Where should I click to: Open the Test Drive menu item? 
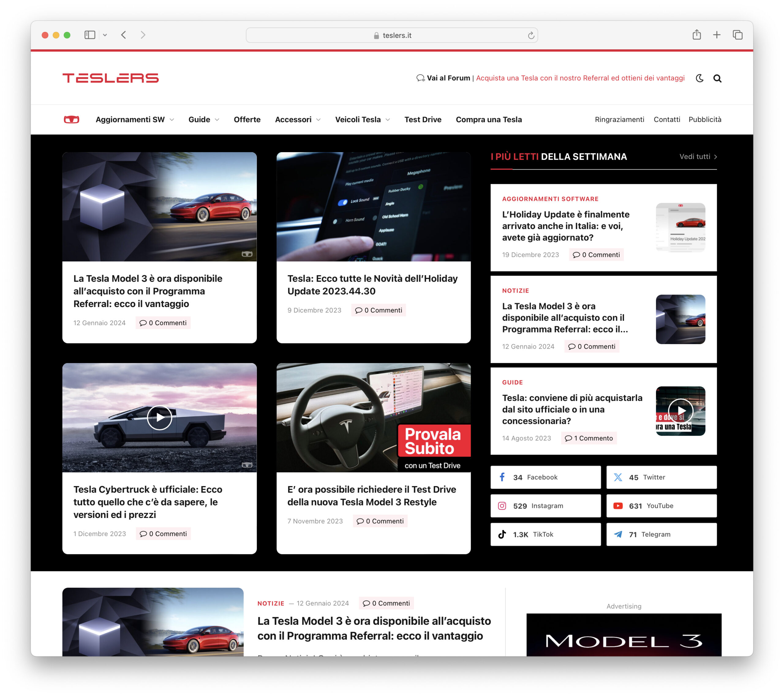423,120
